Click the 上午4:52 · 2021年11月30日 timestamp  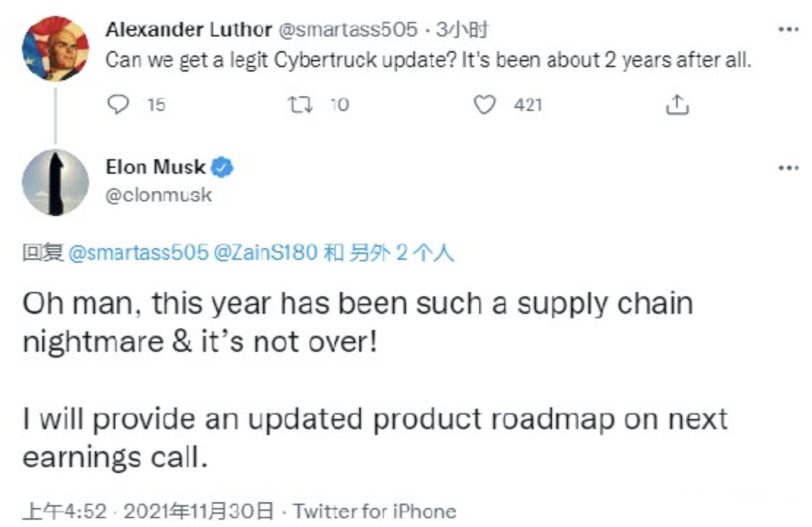[x=148, y=512]
